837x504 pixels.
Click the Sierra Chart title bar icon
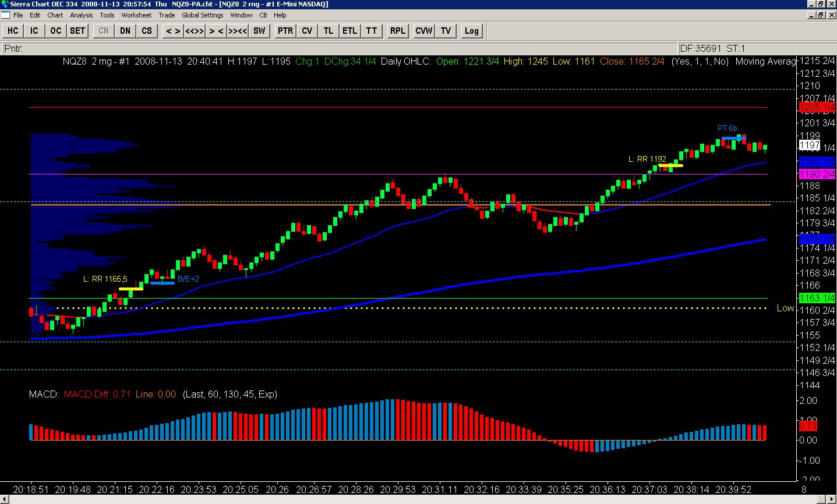[5, 4]
